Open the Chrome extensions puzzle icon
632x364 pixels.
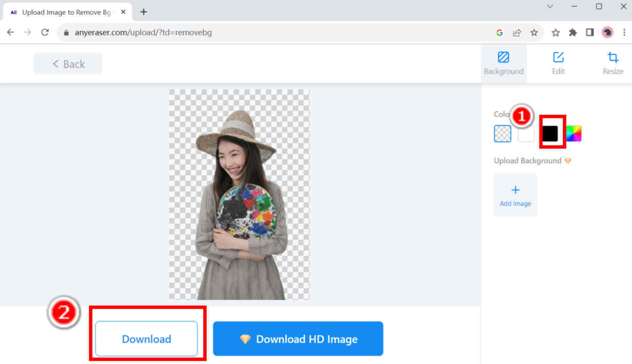tap(572, 32)
